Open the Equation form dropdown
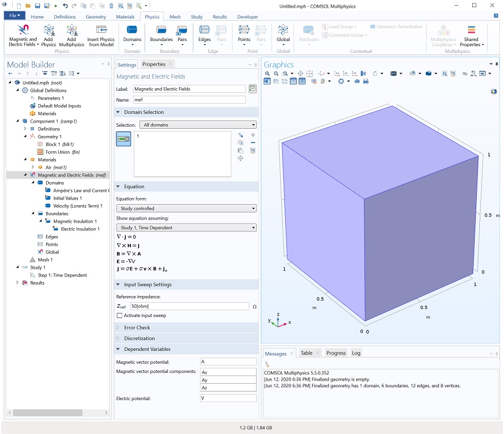This screenshot has width=504, height=434. pos(187,209)
